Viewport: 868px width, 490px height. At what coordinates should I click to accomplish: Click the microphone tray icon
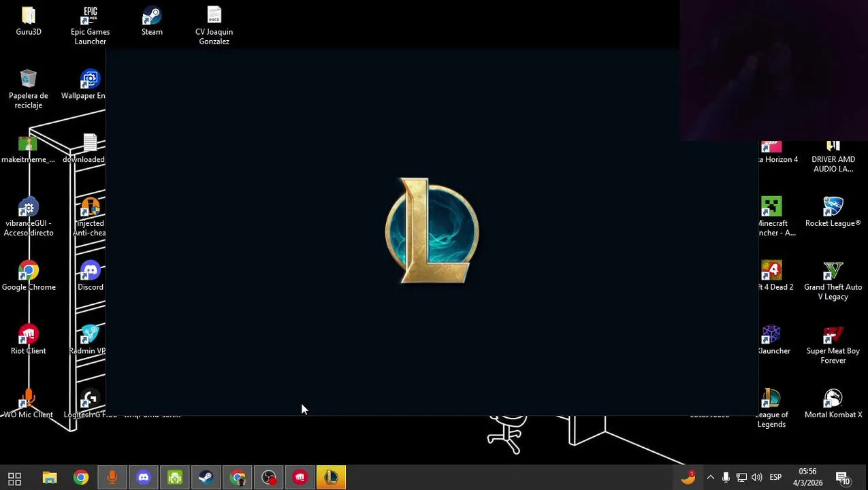(x=726, y=478)
